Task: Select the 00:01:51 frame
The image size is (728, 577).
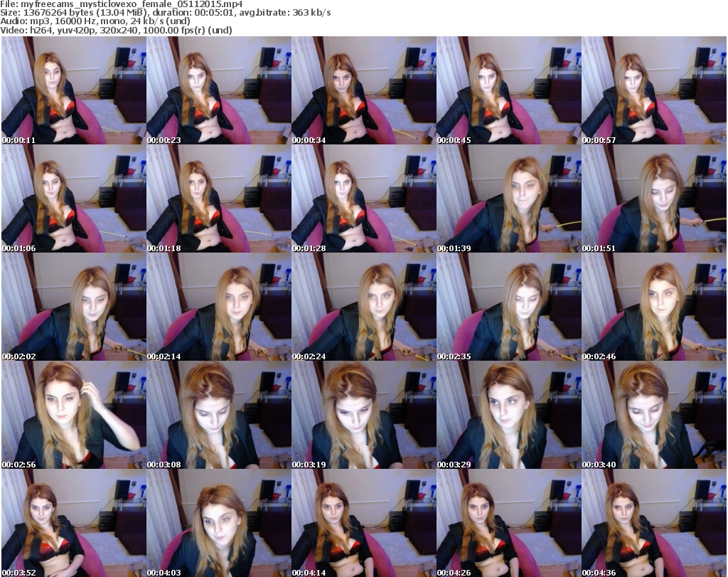Action: [x=654, y=198]
